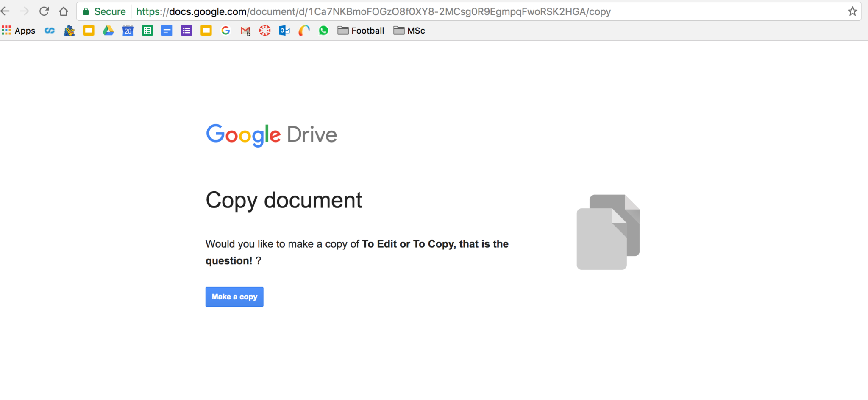Open the Google search bookmark

[x=225, y=31]
